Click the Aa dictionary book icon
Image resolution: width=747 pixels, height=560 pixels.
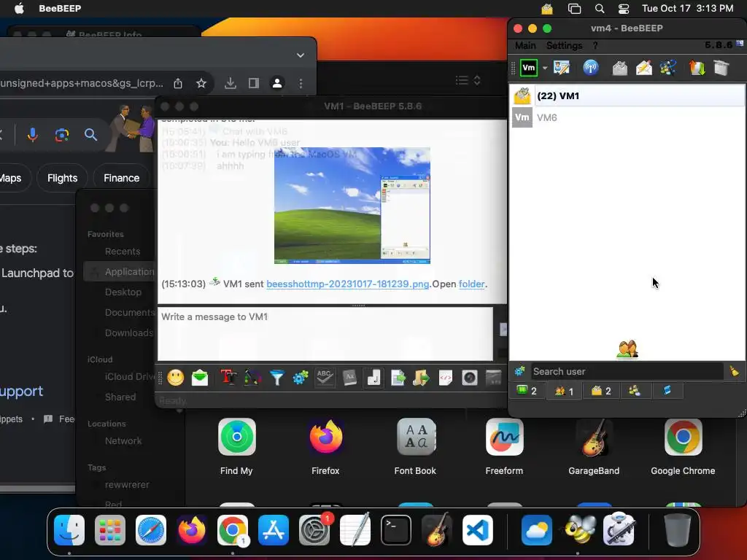(349, 378)
